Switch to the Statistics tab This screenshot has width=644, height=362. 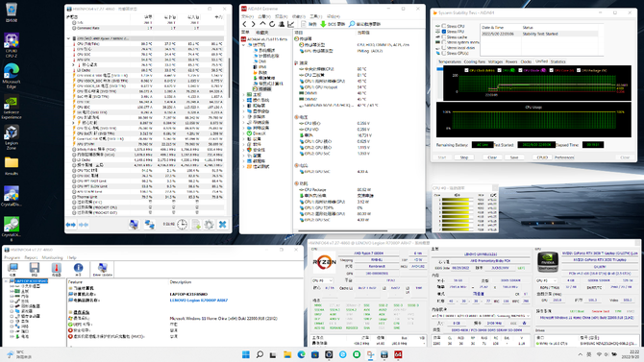(557, 61)
